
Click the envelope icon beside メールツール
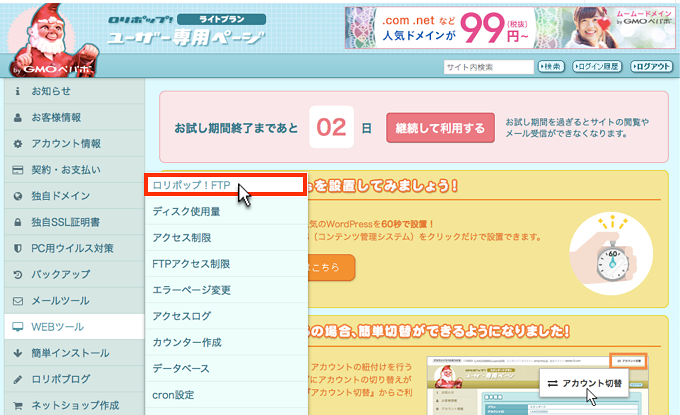17,301
